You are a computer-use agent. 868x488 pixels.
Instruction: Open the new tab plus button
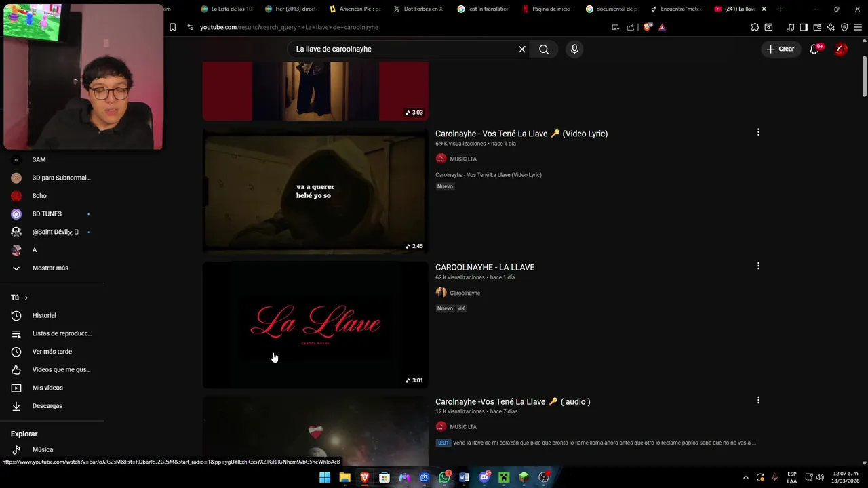(781, 9)
